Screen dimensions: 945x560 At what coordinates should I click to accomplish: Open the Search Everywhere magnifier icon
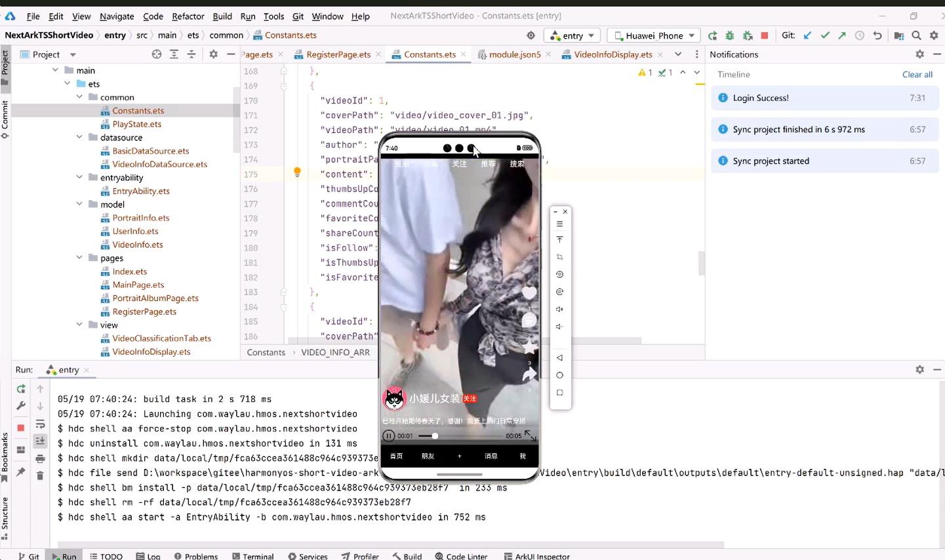pos(917,35)
